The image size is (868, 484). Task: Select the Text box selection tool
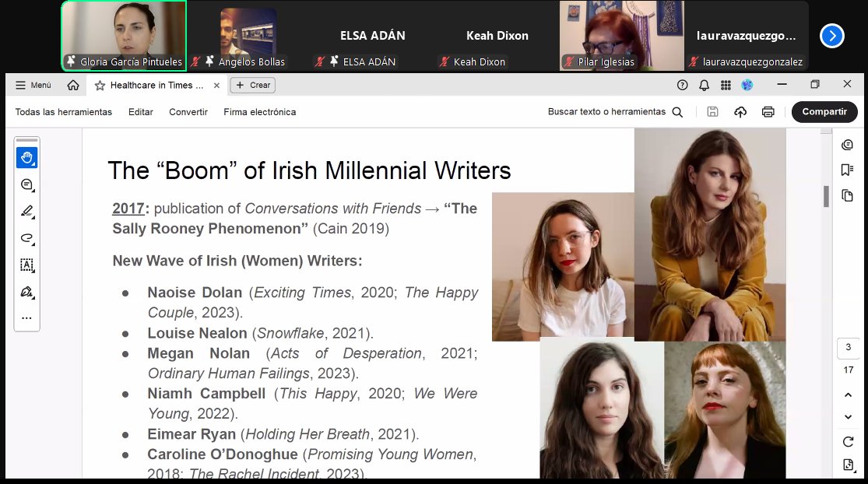coord(27,265)
